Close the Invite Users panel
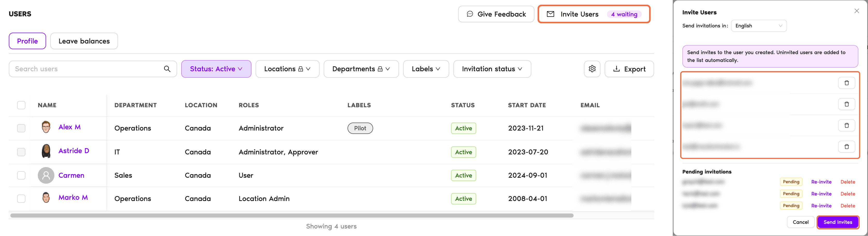This screenshot has height=236, width=868. click(x=857, y=11)
